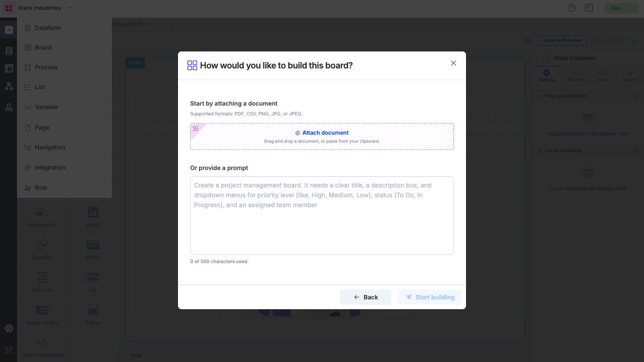Close the build board dialog
644x362 pixels.
tap(453, 63)
